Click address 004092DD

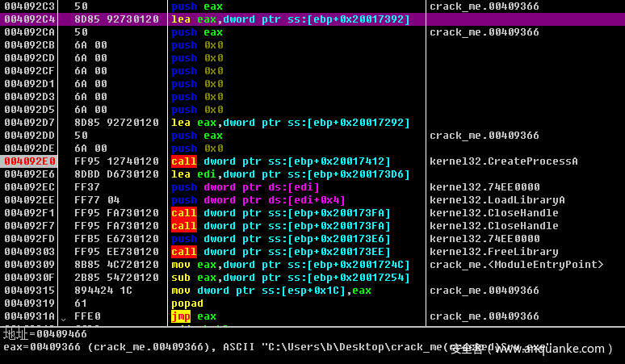click(29, 136)
